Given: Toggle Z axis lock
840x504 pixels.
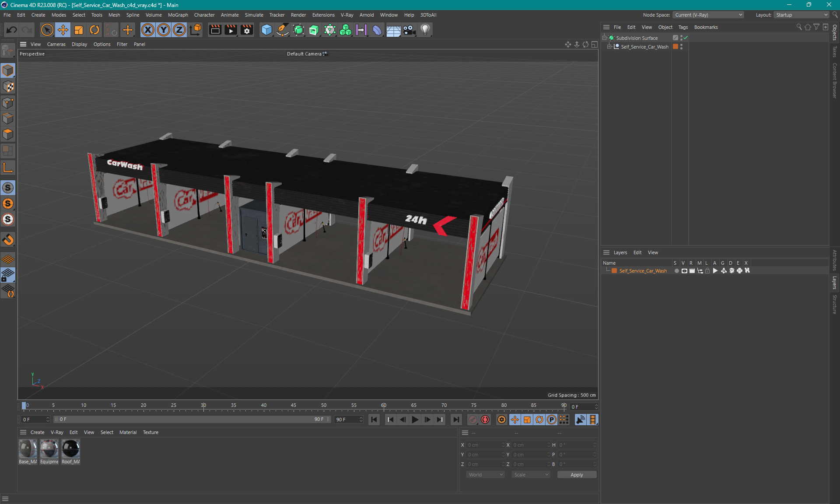Looking at the screenshot, I should [179, 30].
